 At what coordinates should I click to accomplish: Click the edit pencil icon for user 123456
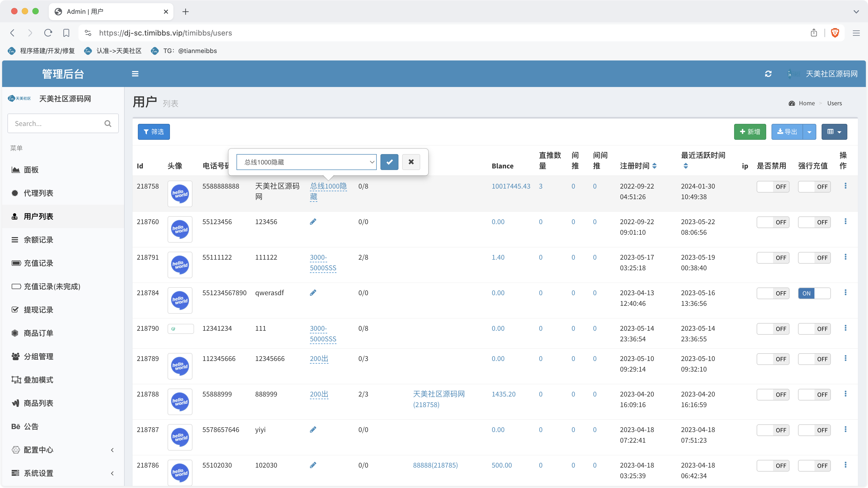pyautogui.click(x=313, y=221)
